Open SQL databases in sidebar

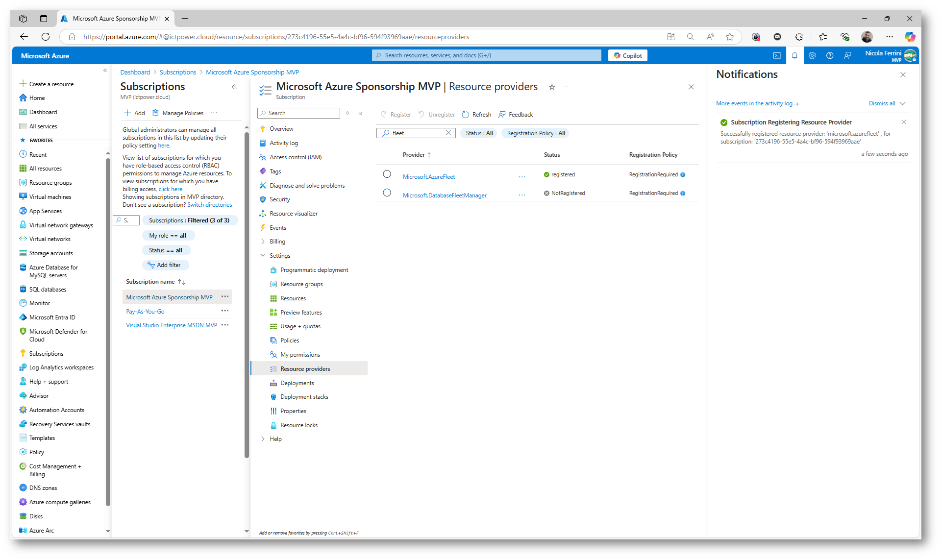coord(48,289)
